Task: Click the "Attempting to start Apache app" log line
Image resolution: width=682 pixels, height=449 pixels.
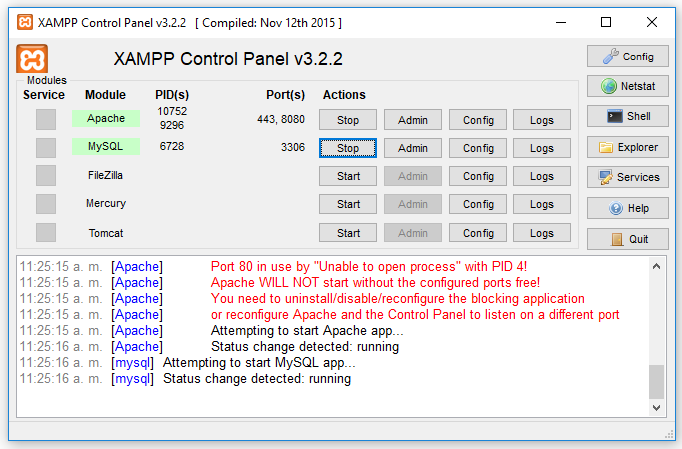Action: coord(307,331)
